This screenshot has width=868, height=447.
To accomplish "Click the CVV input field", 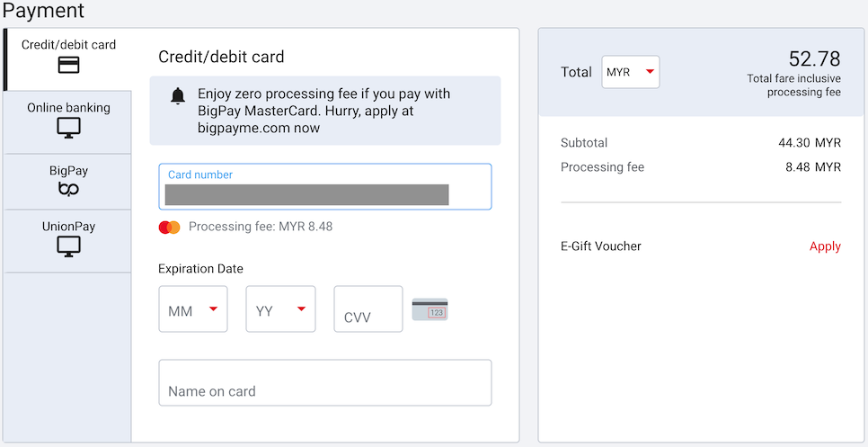I will (x=368, y=309).
